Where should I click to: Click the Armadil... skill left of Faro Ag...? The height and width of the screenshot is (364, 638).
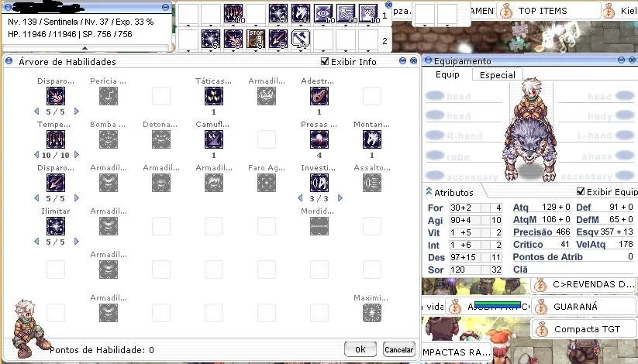[x=214, y=183]
